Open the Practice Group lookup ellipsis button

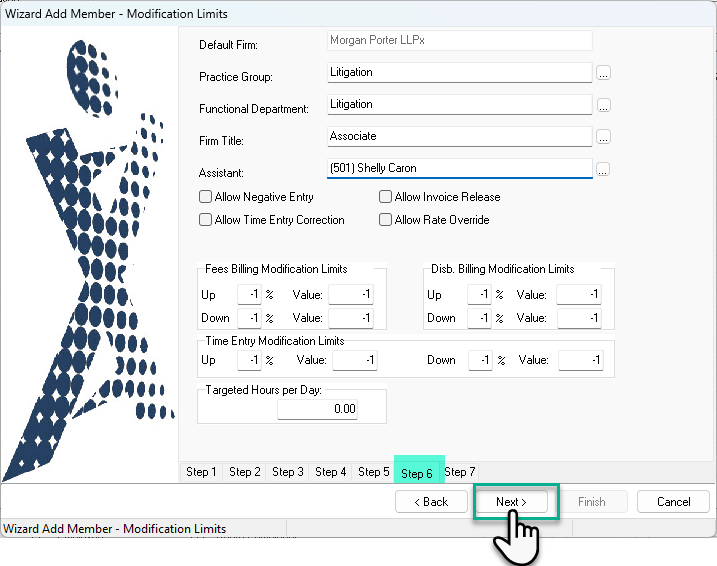603,73
